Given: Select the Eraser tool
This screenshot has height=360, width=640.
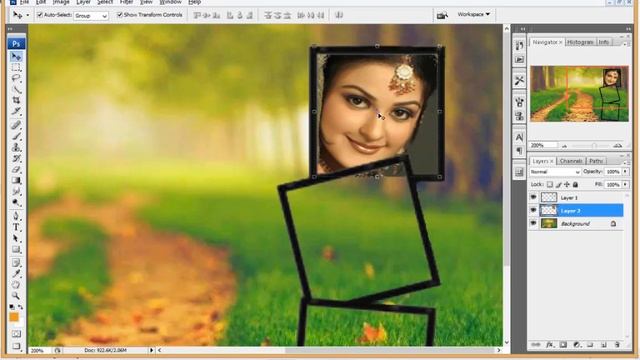Looking at the screenshot, I should pyautogui.click(x=16, y=169).
